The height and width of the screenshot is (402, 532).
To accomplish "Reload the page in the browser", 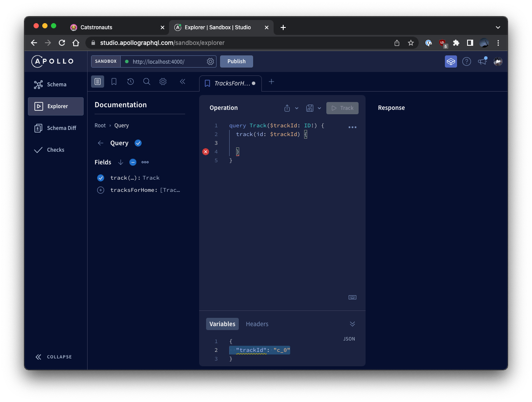I will click(x=62, y=43).
